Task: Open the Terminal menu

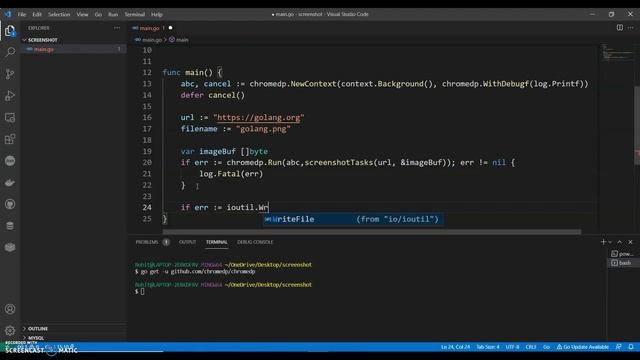Action: coord(135,14)
